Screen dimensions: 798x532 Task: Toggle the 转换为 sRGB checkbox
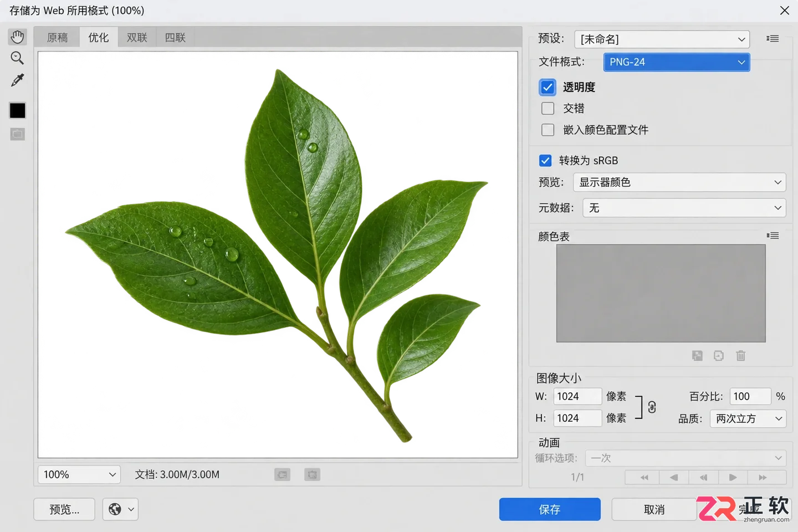[x=545, y=160]
